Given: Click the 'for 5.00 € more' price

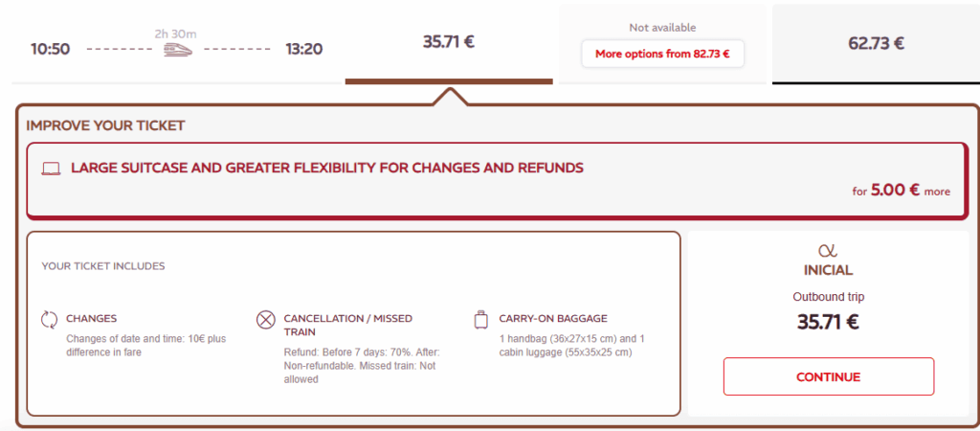Looking at the screenshot, I should point(901,191).
